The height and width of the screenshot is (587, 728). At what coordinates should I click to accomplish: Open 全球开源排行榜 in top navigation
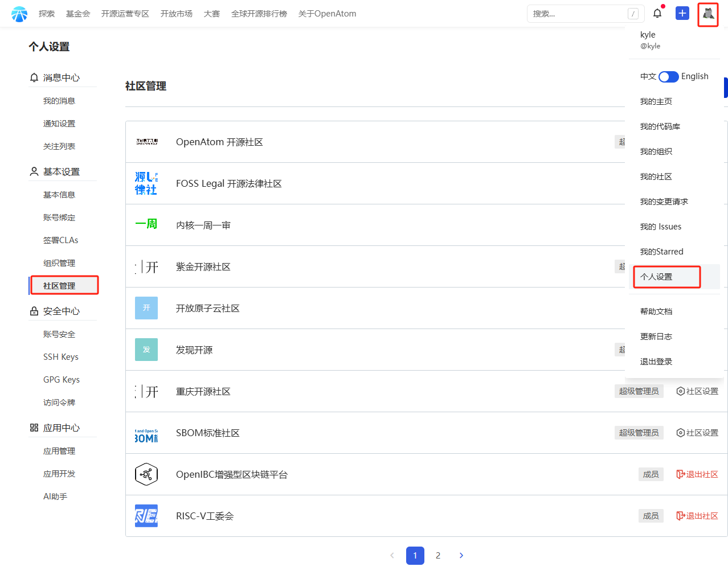click(259, 14)
